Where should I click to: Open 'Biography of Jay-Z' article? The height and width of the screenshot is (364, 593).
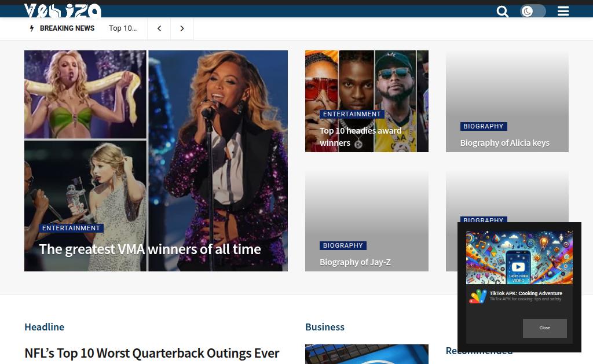pyautogui.click(x=355, y=262)
